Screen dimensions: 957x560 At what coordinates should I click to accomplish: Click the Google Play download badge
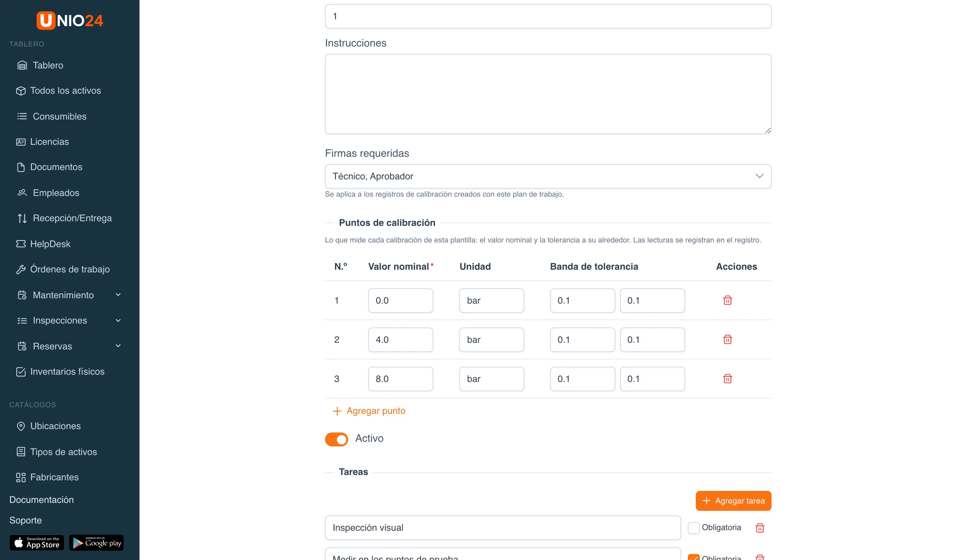[x=96, y=542]
